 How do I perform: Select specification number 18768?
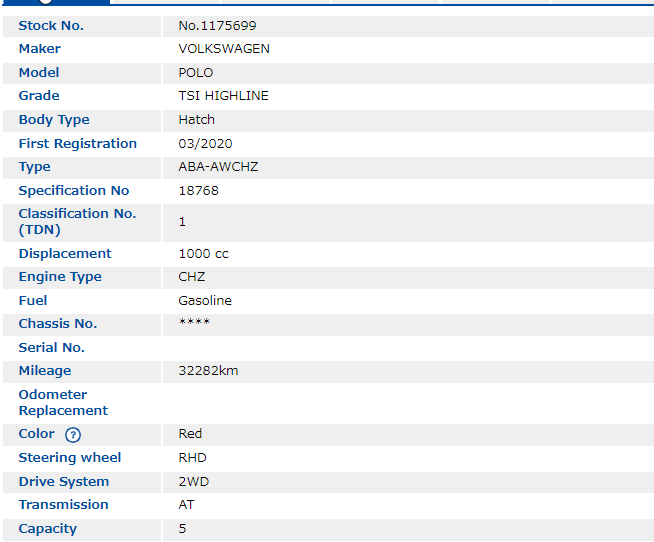pyautogui.click(x=198, y=191)
